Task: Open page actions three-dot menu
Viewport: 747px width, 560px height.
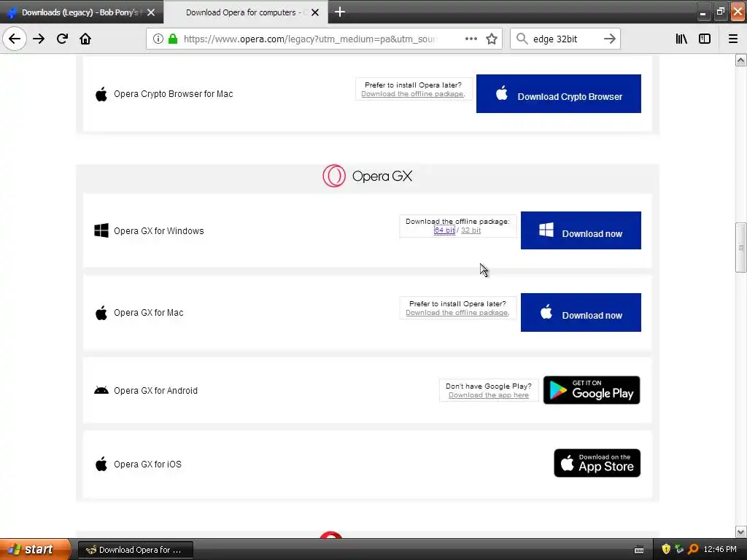Action: click(x=471, y=39)
